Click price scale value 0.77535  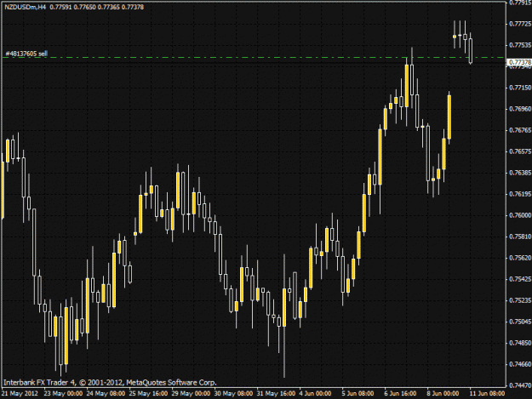click(520, 45)
